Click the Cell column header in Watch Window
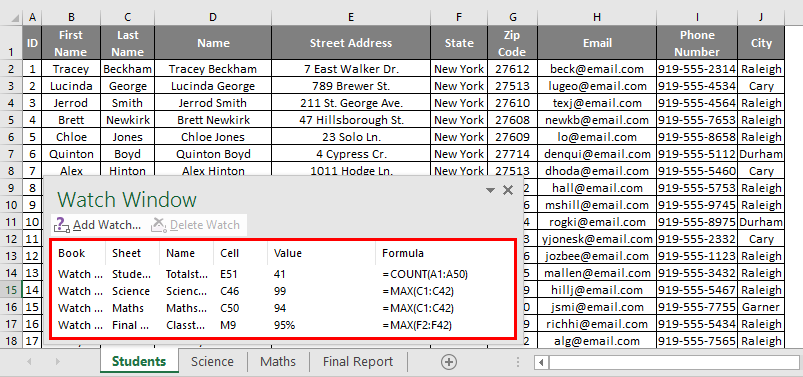803x377 pixels. 229,253
